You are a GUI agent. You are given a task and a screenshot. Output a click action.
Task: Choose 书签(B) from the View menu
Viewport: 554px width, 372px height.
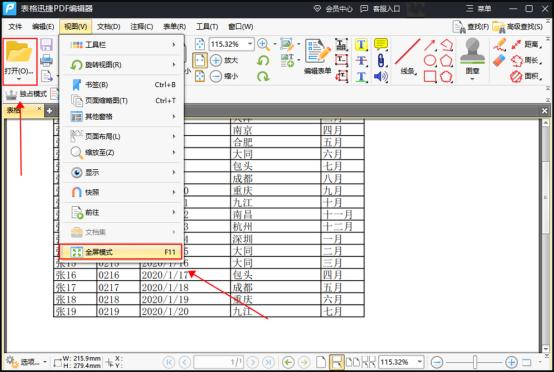(x=122, y=85)
